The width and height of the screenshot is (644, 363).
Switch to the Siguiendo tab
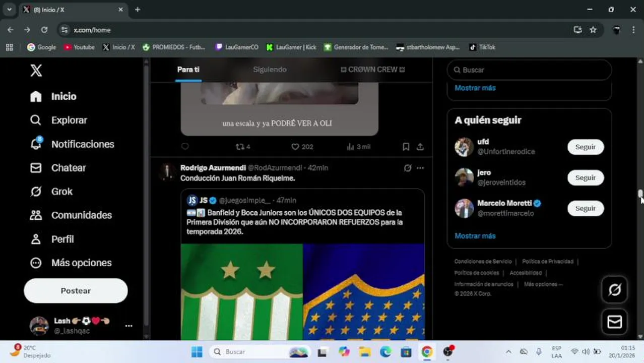coord(270,70)
